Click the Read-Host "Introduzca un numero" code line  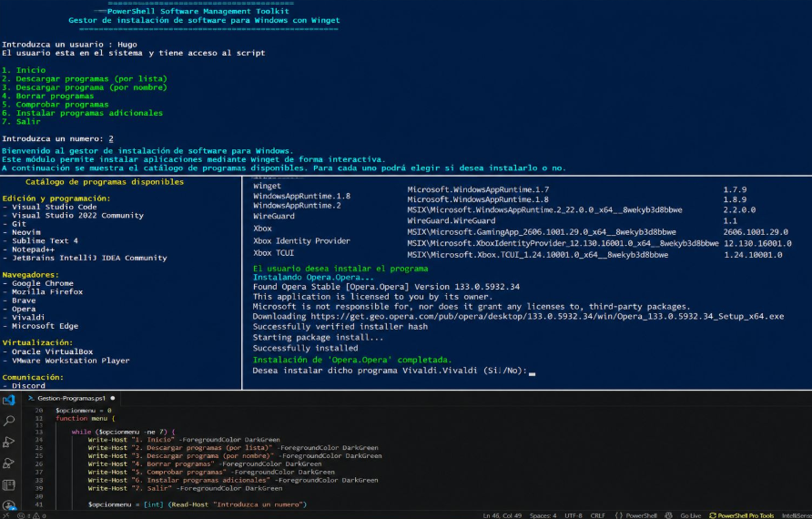coord(198,504)
